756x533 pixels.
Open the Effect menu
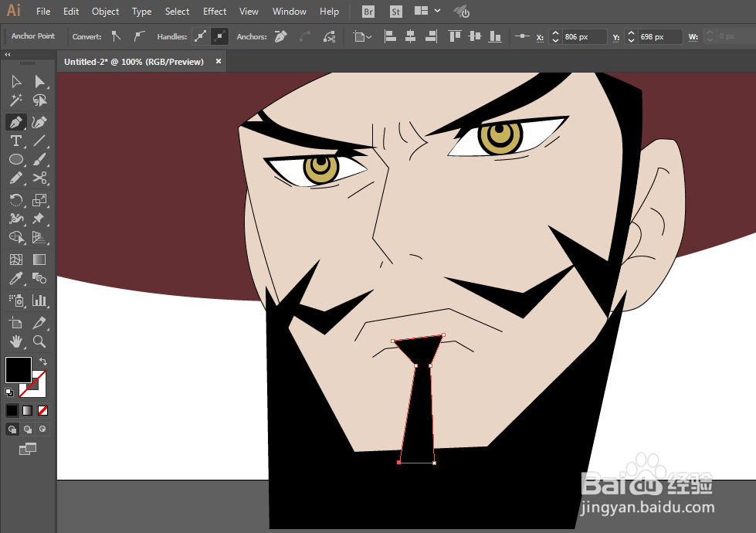[x=215, y=12]
